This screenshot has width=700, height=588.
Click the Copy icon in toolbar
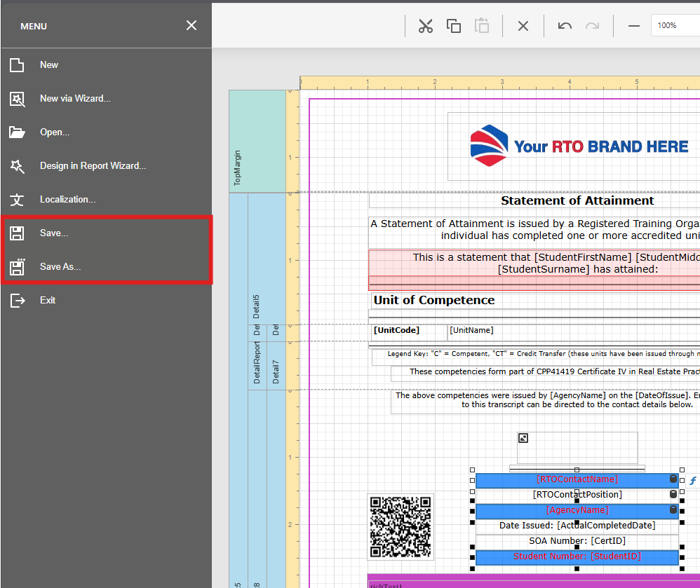point(454,26)
